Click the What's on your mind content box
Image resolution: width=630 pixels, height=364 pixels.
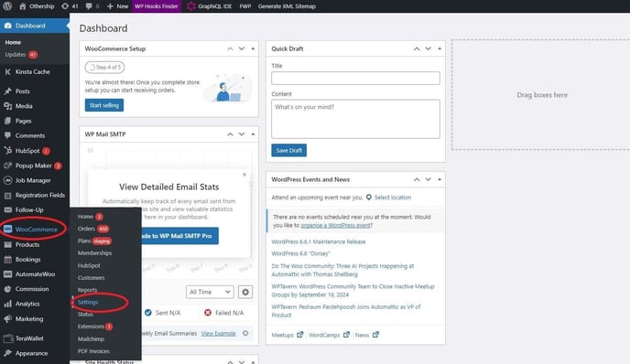[355, 119]
